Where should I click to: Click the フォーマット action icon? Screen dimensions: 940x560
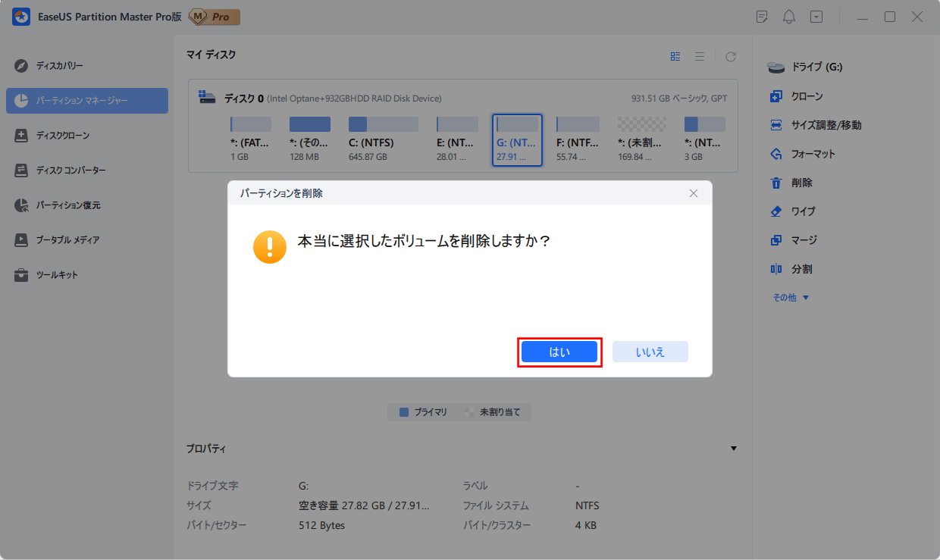tap(775, 154)
